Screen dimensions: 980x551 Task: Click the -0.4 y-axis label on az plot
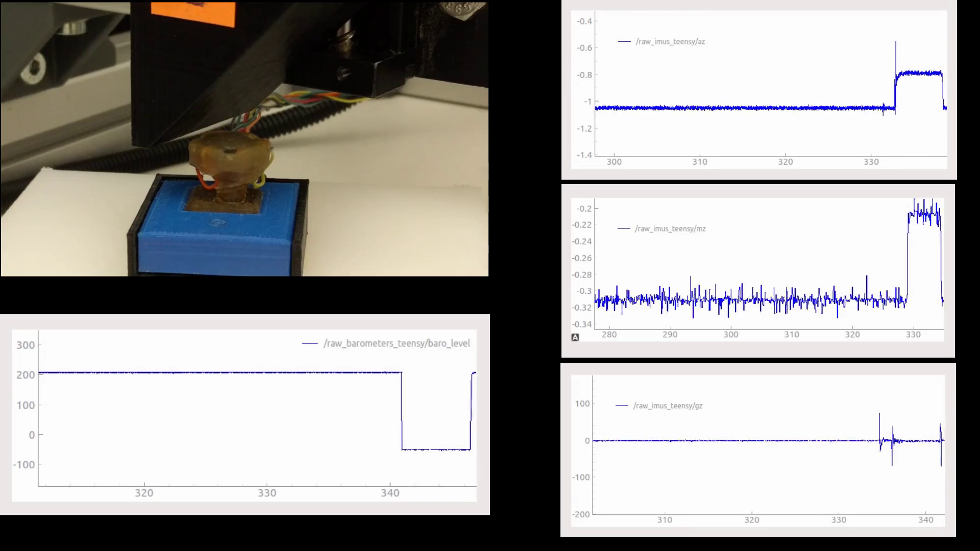click(584, 21)
